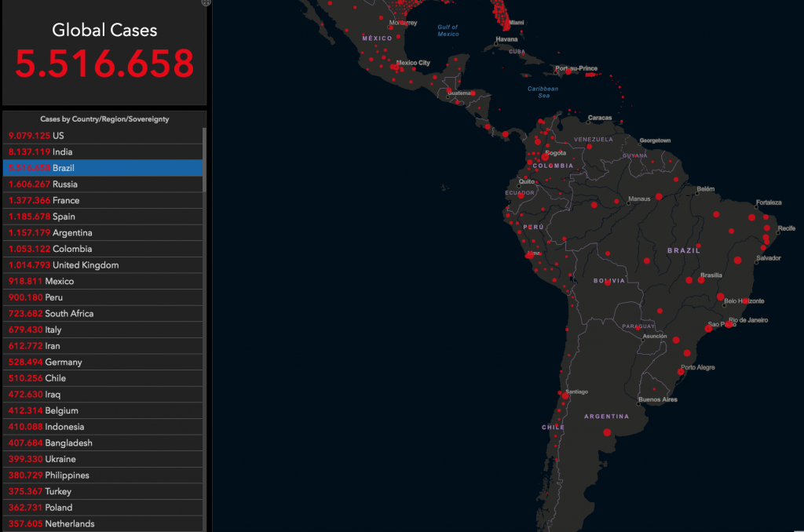
Task: Select US in the country list
Action: pyautogui.click(x=103, y=136)
